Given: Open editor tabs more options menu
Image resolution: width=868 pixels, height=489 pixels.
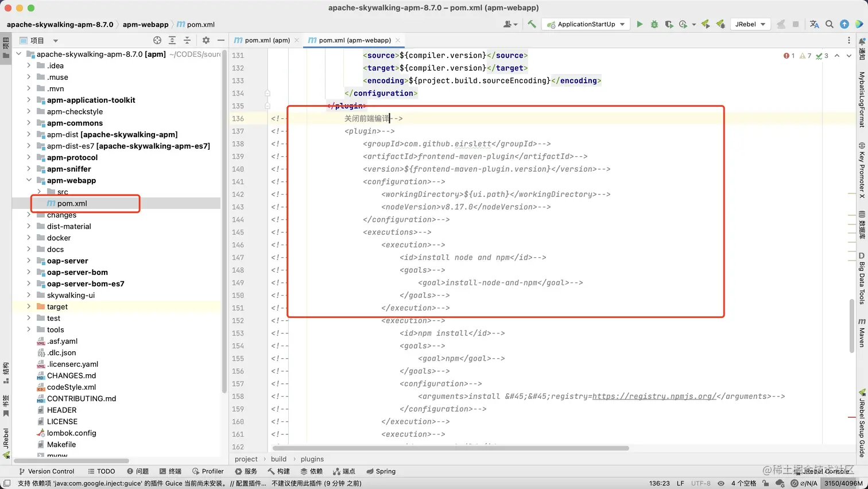Looking at the screenshot, I should [849, 40].
